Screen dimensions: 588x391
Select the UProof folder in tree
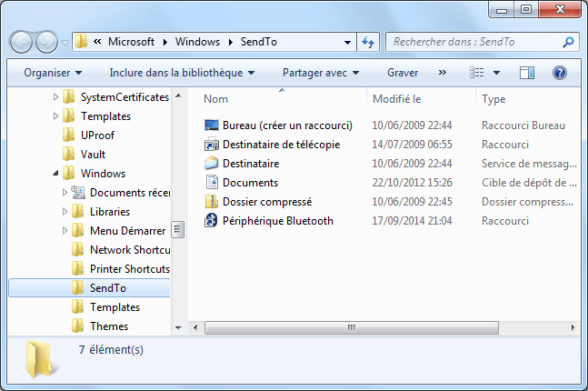(x=97, y=135)
